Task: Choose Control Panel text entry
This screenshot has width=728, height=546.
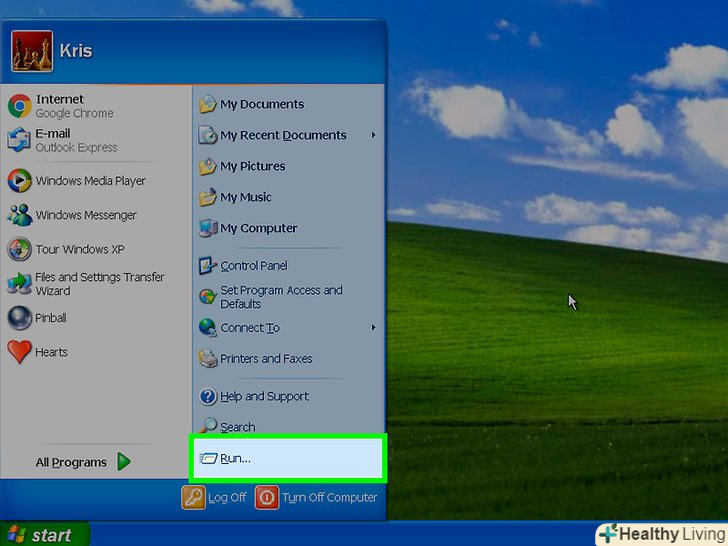Action: click(254, 266)
